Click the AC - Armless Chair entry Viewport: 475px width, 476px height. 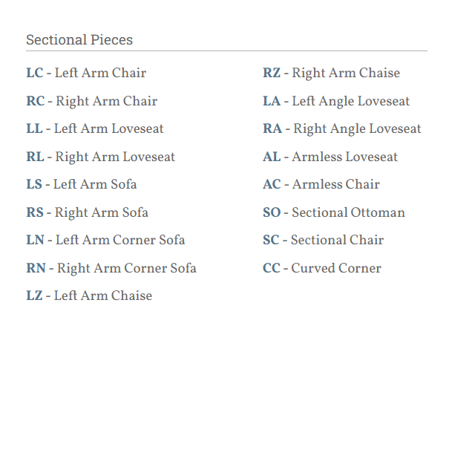tap(321, 185)
